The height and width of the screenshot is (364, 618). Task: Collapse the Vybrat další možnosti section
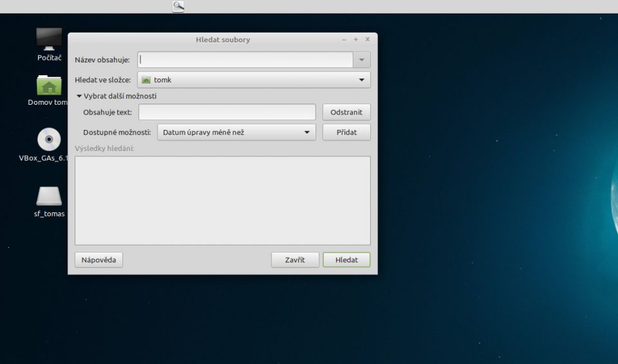117,96
